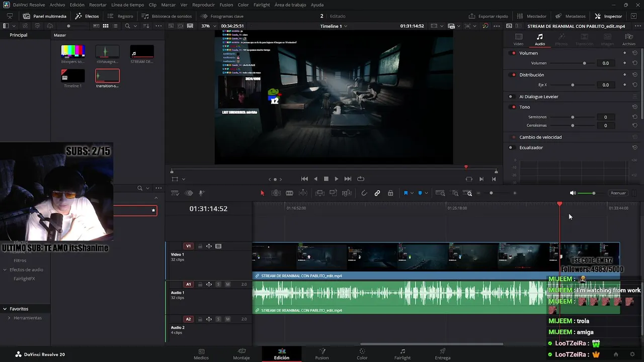Solo the Audio 2 track

coord(218,319)
